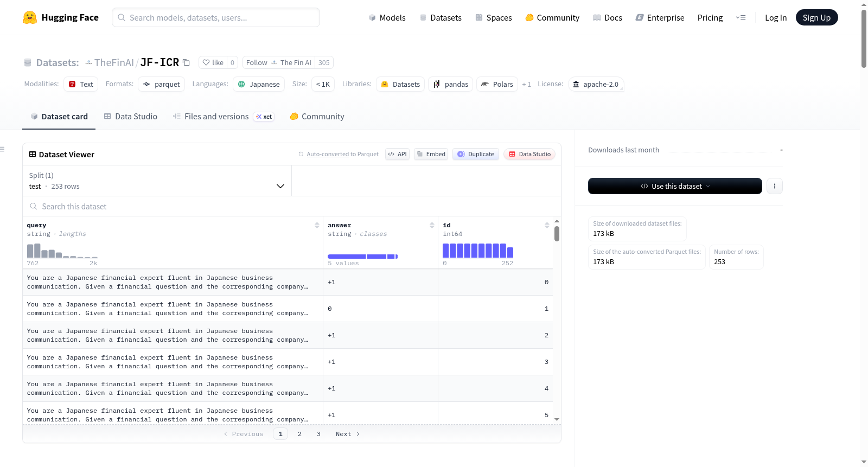Go to page 3 of the dataset
The image size is (868, 467).
(318, 434)
